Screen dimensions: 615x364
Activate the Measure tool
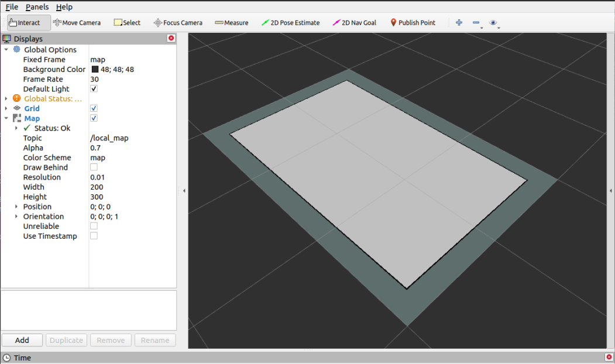[232, 22]
